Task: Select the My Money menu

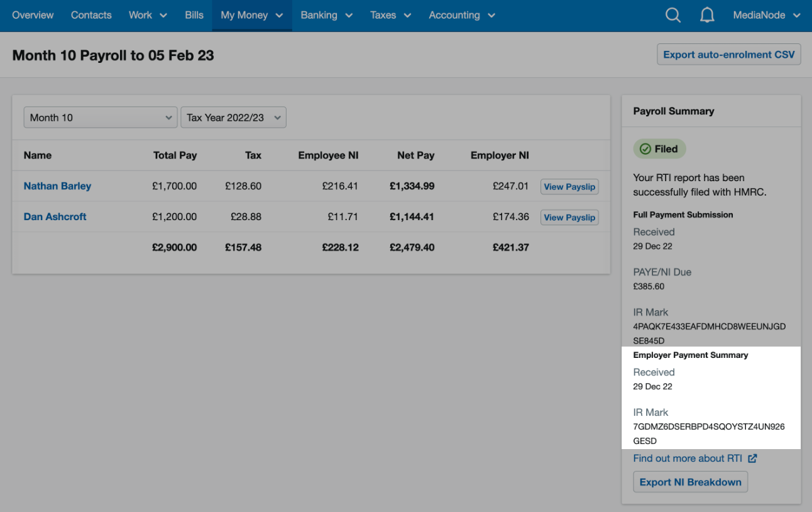Action: (246, 15)
